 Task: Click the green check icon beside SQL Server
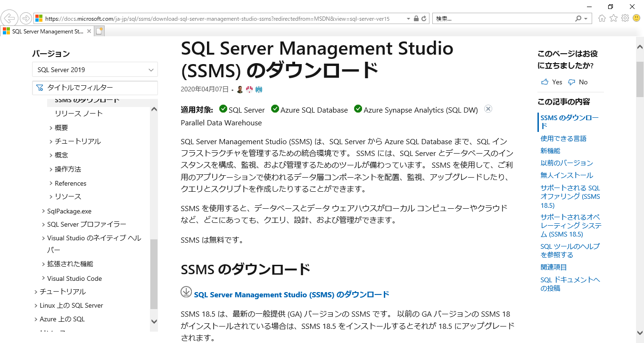coord(223,109)
